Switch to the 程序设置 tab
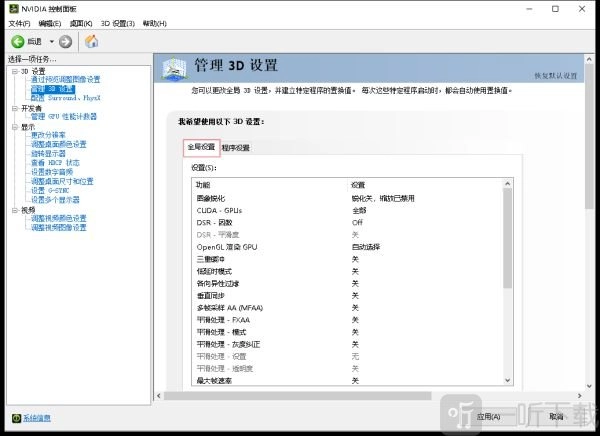The width and height of the screenshot is (600, 436). (x=236, y=147)
